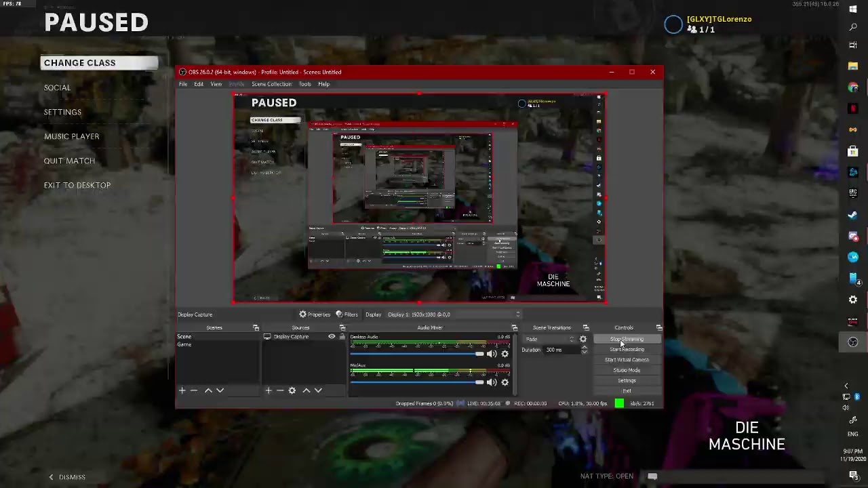868x488 pixels.
Task: Open source properties gear in Sources panel
Action: coord(292,390)
